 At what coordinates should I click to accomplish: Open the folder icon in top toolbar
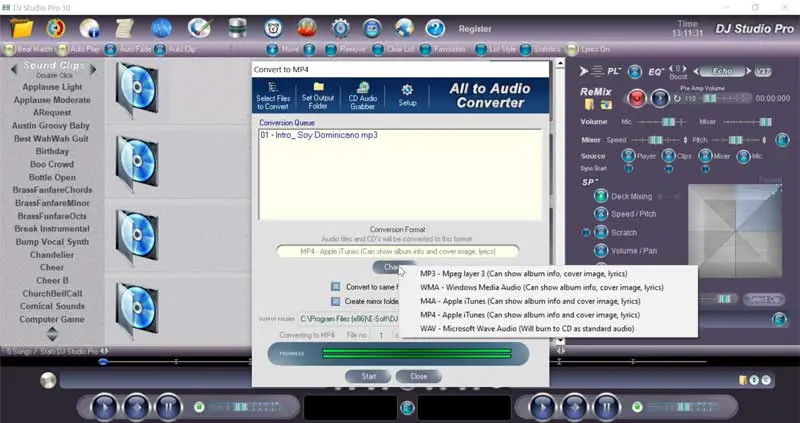[22, 28]
